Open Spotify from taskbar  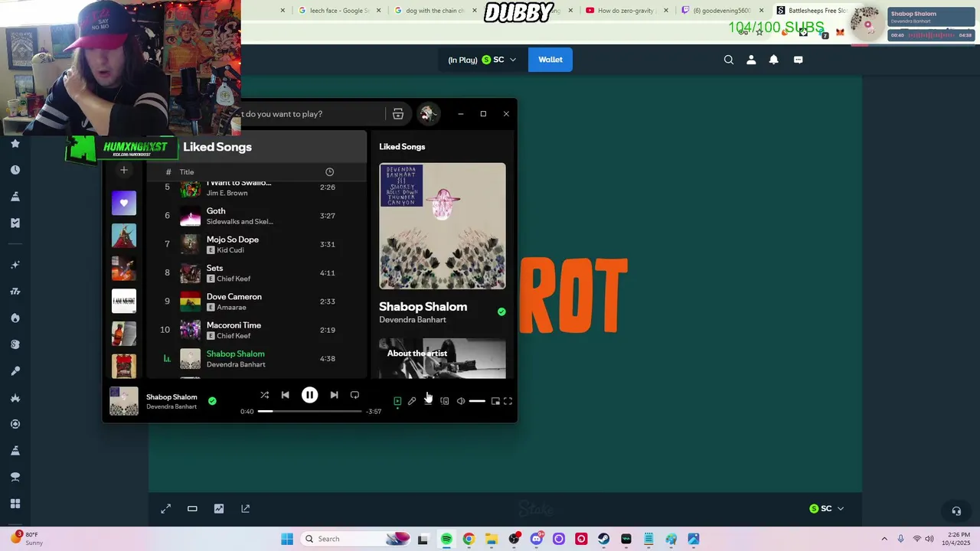[x=446, y=540]
